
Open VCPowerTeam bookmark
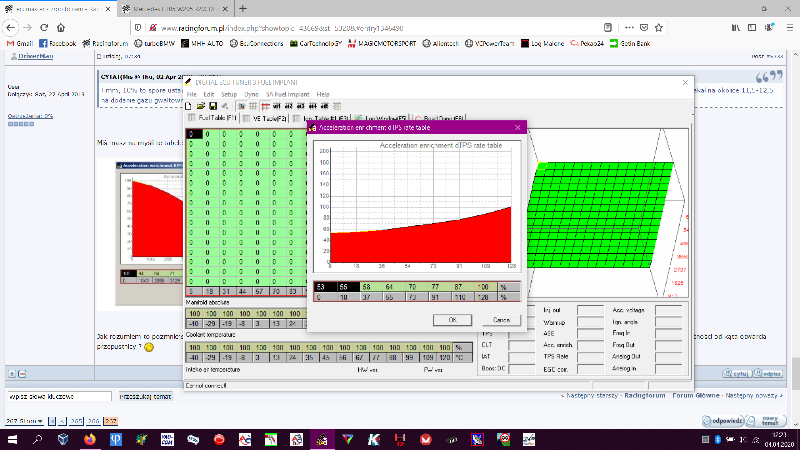point(489,43)
